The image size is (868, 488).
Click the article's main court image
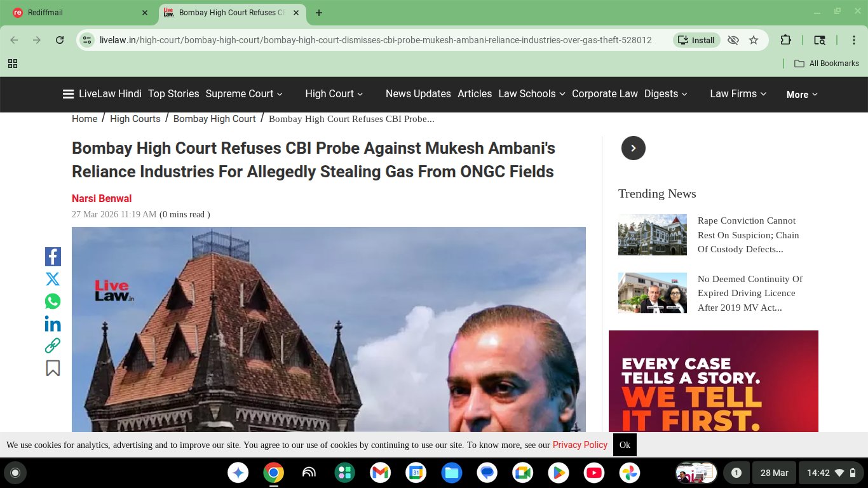click(329, 329)
